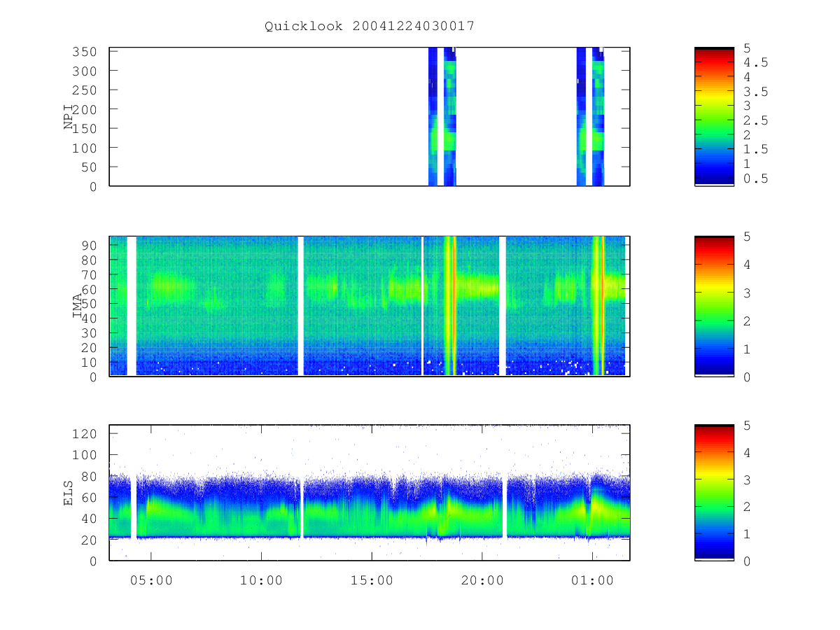This screenshot has width=840, height=630.
Task: Click the 3.5 label on NPI color bar
Action: pyautogui.click(x=755, y=91)
